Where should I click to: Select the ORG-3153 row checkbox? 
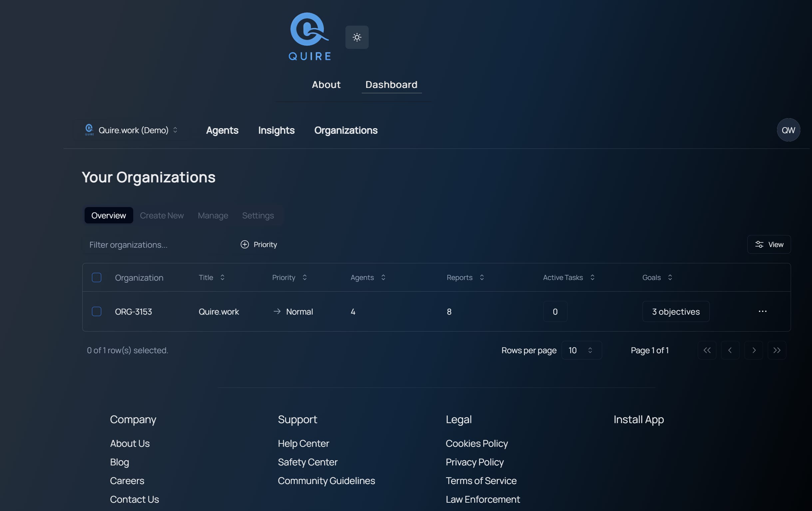(x=97, y=311)
